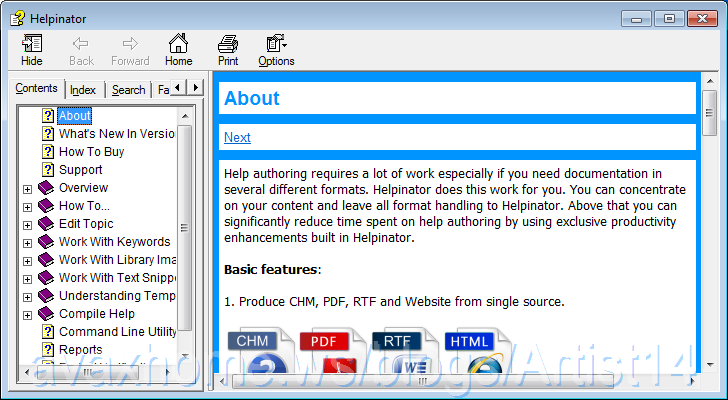Expand the Work With Text Snippets node
Screen dimensions: 728x400
27,279
